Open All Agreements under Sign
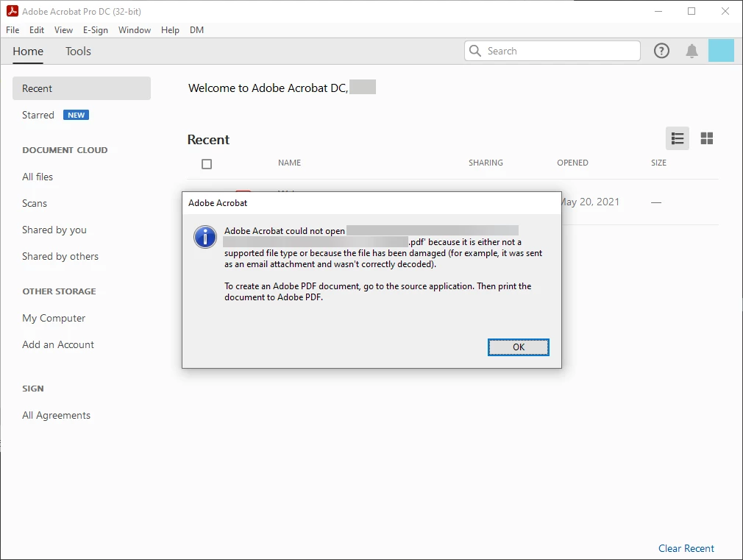 click(56, 415)
